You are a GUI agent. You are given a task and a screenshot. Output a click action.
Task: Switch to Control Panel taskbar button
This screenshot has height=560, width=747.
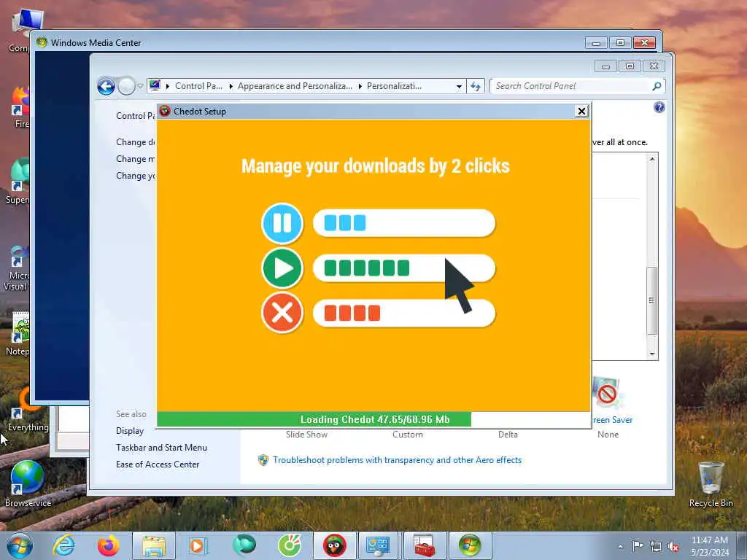(x=379, y=545)
